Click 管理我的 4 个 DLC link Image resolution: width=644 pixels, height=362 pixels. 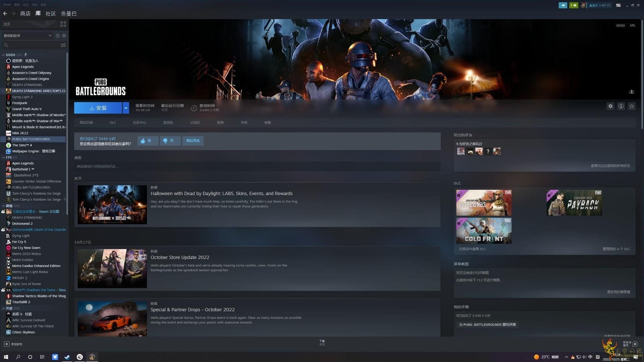616,249
